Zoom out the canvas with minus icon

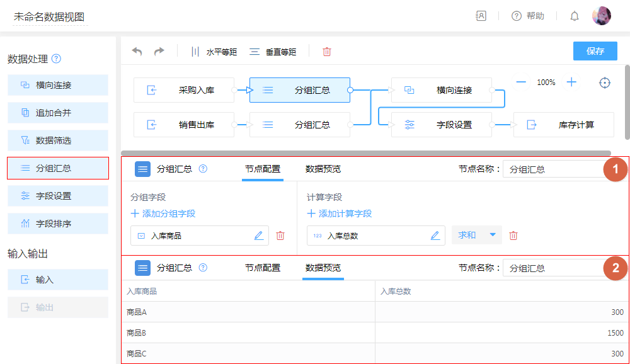(x=521, y=82)
